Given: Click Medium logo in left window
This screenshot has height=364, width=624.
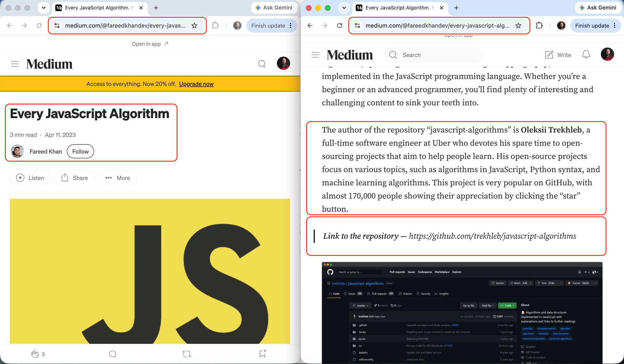Looking at the screenshot, I should [x=49, y=64].
